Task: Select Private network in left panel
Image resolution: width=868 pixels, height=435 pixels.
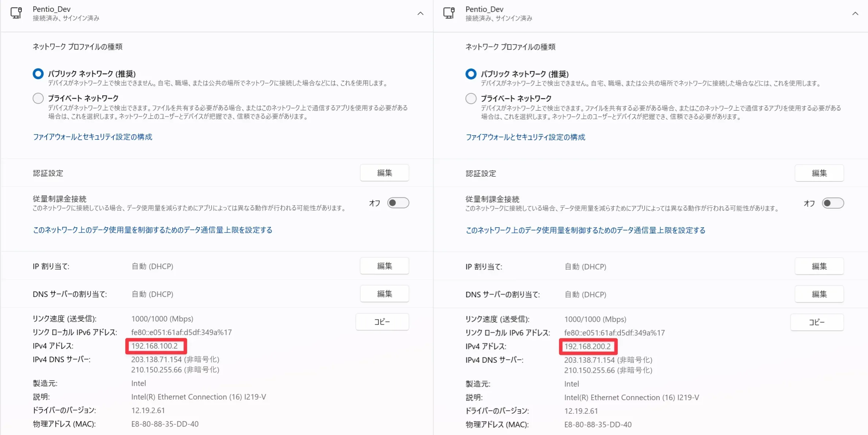Action: (x=38, y=98)
